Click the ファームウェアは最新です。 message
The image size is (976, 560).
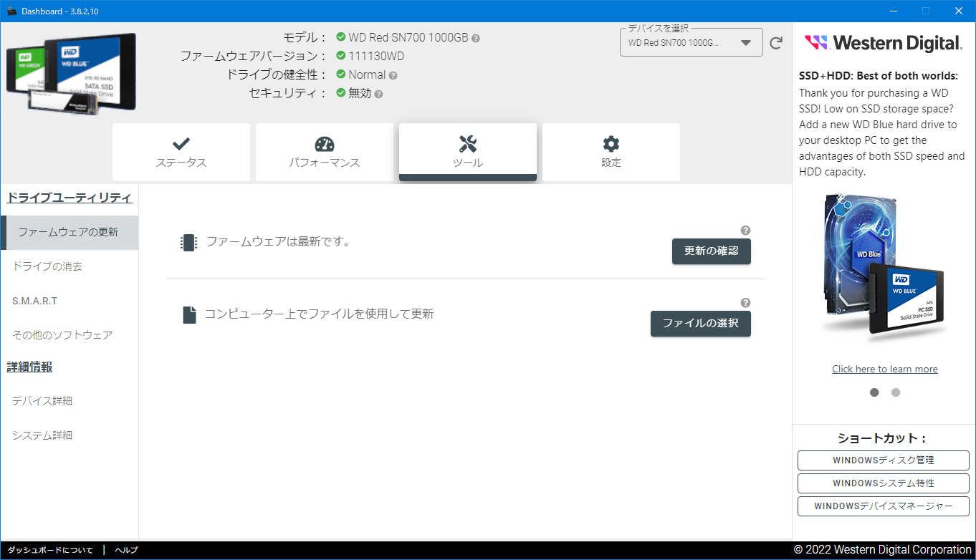pos(278,242)
